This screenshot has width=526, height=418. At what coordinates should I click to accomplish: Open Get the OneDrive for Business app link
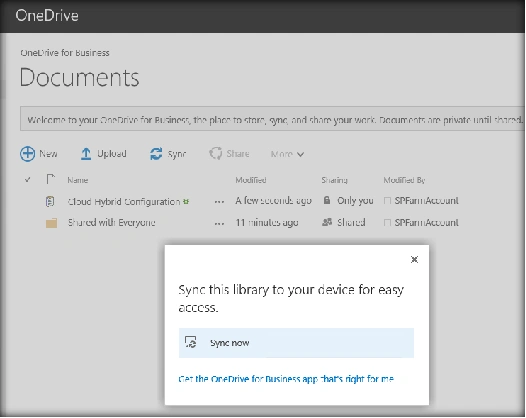tap(286, 379)
